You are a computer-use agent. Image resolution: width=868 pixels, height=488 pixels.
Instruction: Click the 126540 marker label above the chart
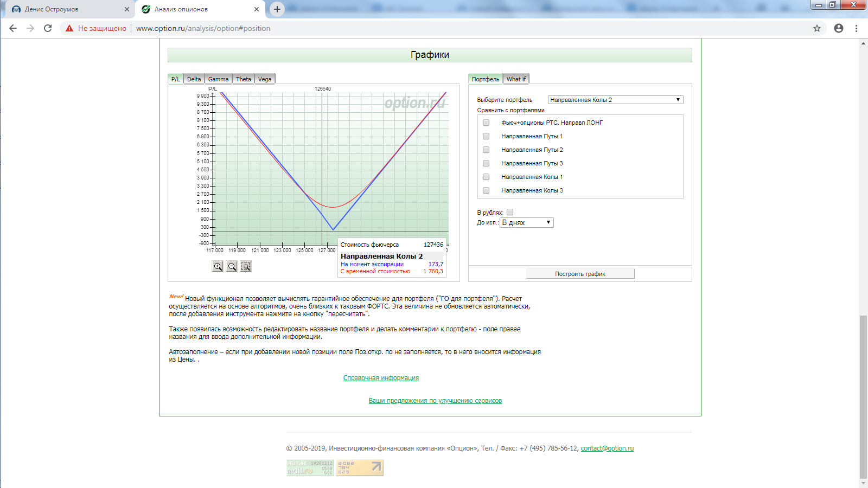(x=323, y=88)
